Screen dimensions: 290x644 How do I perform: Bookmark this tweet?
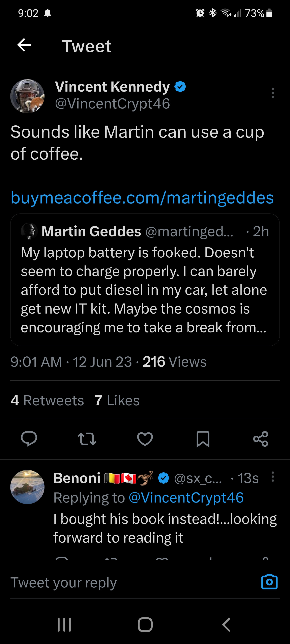[x=203, y=439]
